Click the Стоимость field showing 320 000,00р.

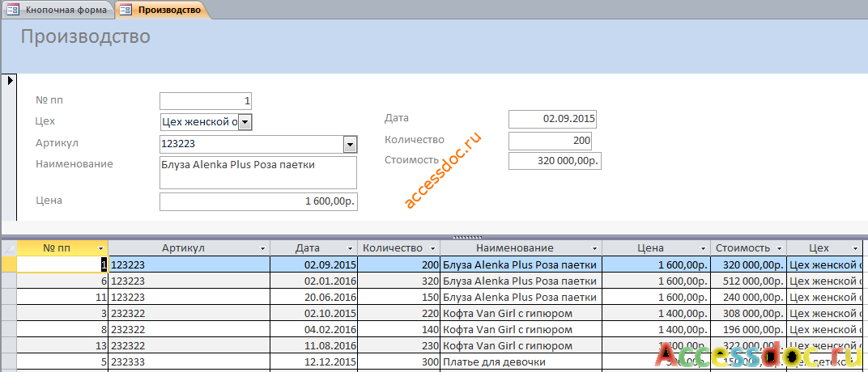[555, 162]
